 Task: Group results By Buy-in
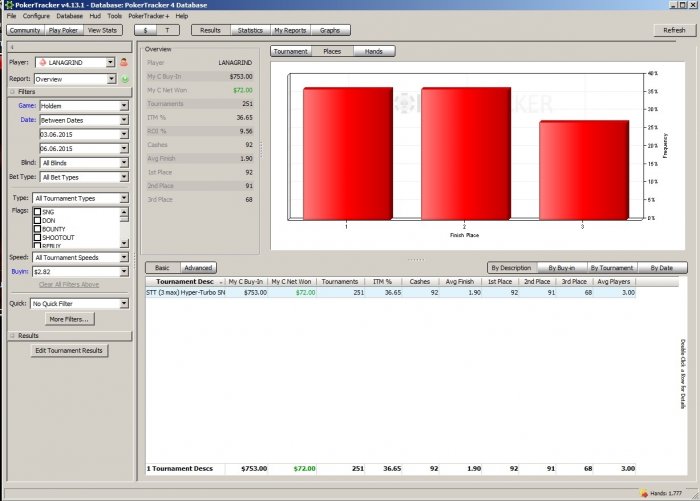pyautogui.click(x=562, y=268)
